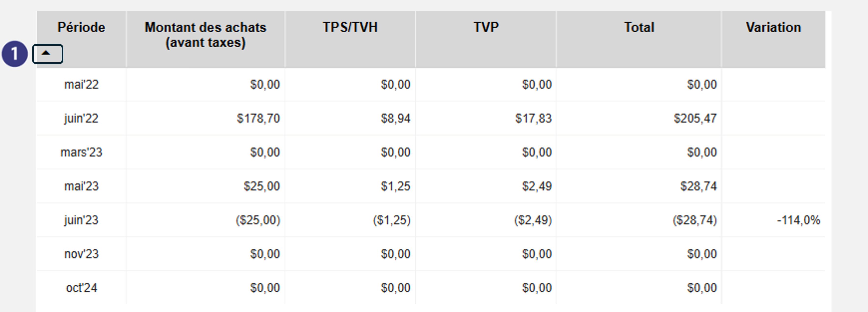This screenshot has width=868, height=312.
Task: Select the juin'23 period cell
Action: tap(81, 220)
